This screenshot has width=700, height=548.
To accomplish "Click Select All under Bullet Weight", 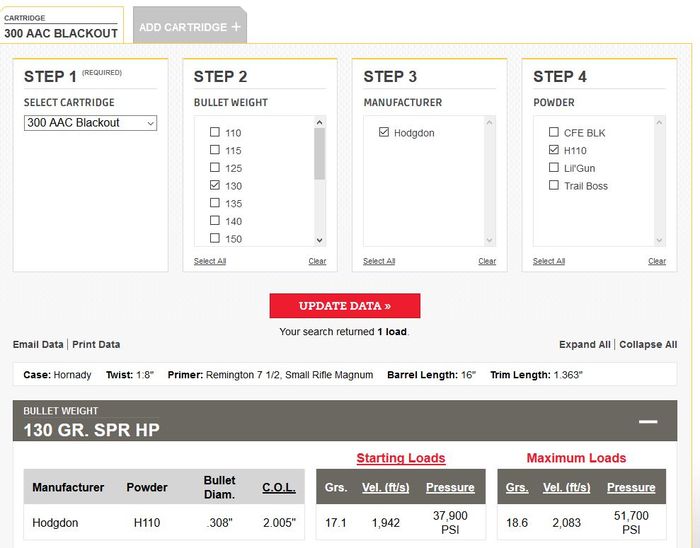I will coord(210,261).
